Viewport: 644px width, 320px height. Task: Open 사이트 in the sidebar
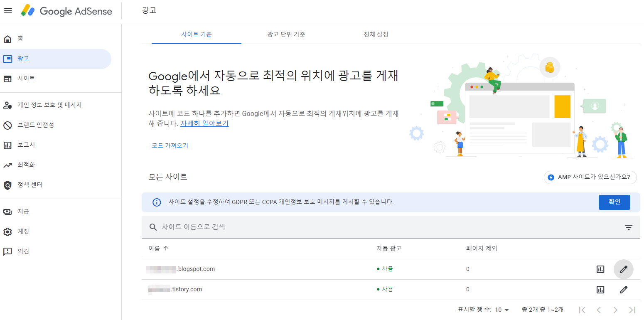56,79
